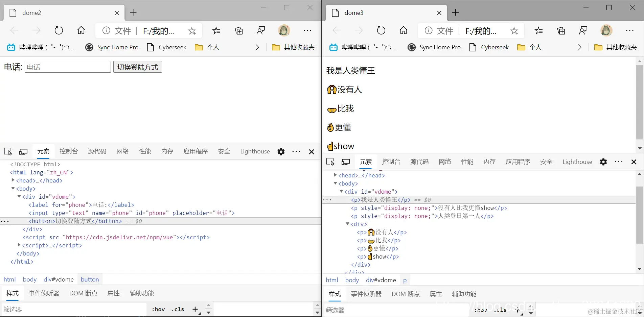Select the inspect element tool in left DevTools
Screen dimensions: 644x317
(8, 151)
